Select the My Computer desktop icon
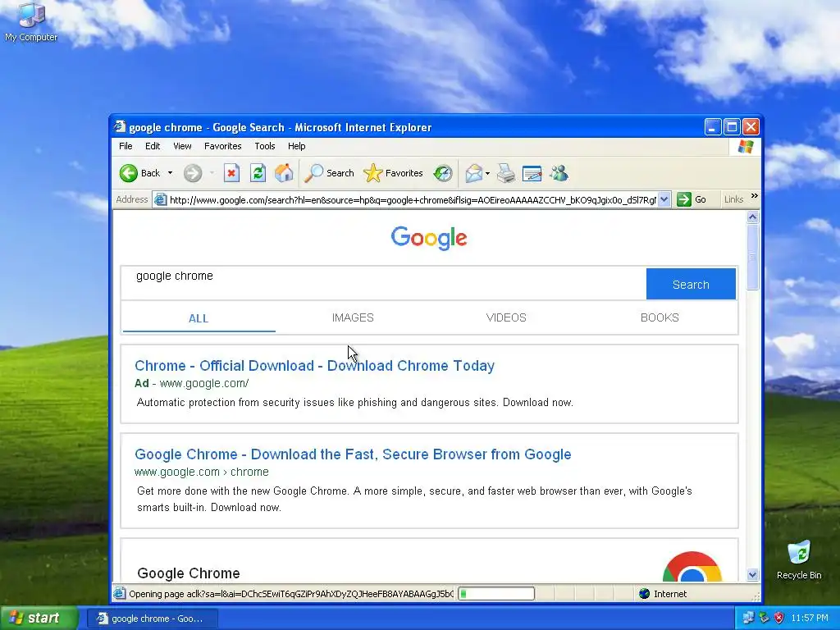Screen dimensions: 840x630 (x=31, y=23)
